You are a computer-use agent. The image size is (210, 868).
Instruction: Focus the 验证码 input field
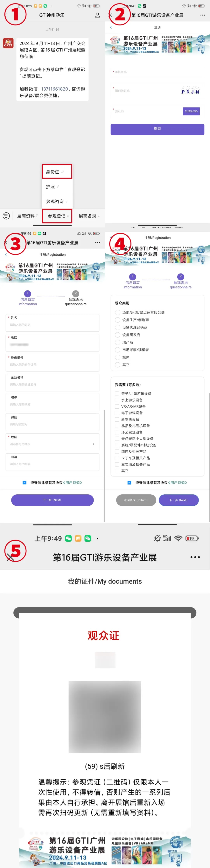[147, 111]
